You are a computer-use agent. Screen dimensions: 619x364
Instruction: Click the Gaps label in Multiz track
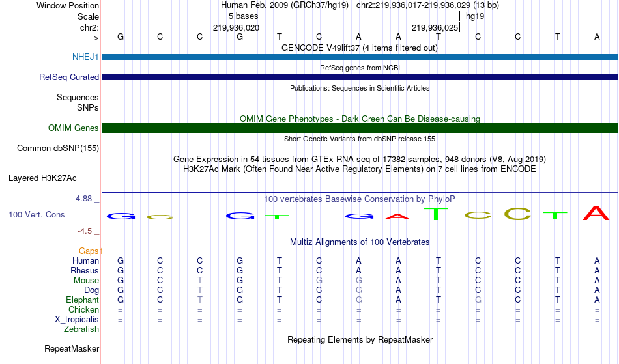(x=90, y=251)
